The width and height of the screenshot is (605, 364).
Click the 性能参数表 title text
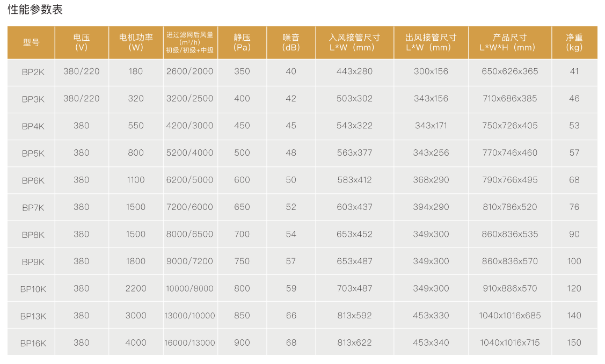click(x=35, y=10)
